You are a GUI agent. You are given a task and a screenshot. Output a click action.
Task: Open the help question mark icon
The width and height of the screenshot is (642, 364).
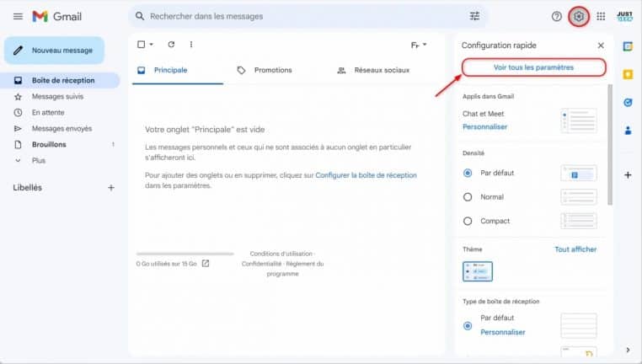tap(556, 16)
